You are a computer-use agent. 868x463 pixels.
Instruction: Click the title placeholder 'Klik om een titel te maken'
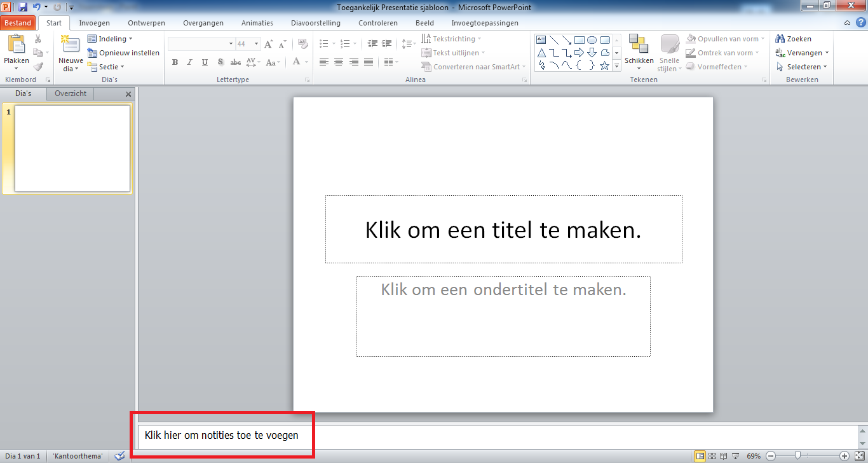click(504, 230)
